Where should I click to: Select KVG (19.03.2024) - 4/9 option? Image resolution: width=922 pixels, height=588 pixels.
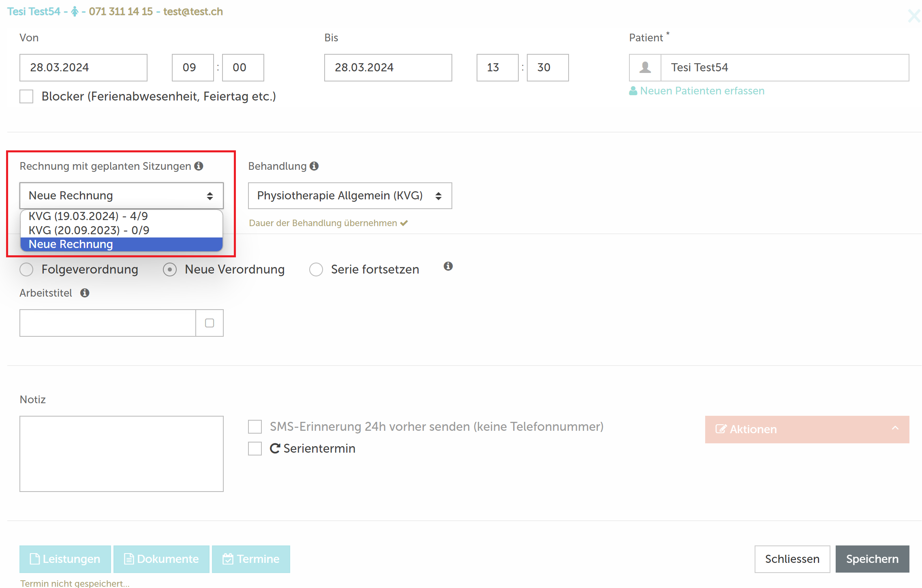pos(122,216)
